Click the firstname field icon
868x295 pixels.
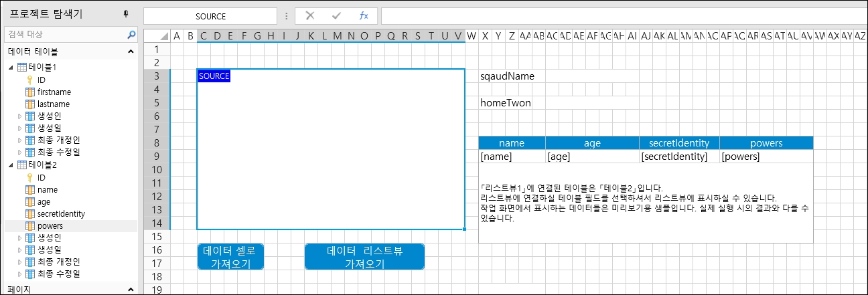point(29,92)
